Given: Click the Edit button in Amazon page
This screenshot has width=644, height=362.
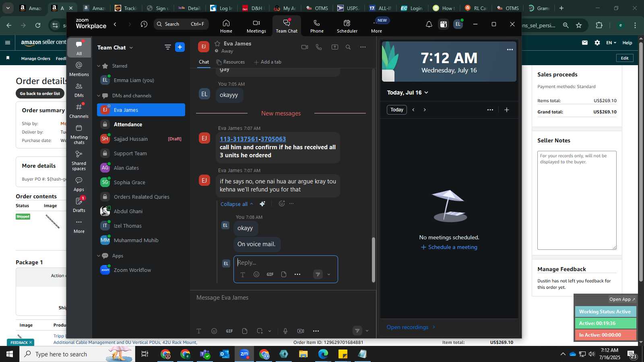Looking at the screenshot, I should [x=625, y=58].
